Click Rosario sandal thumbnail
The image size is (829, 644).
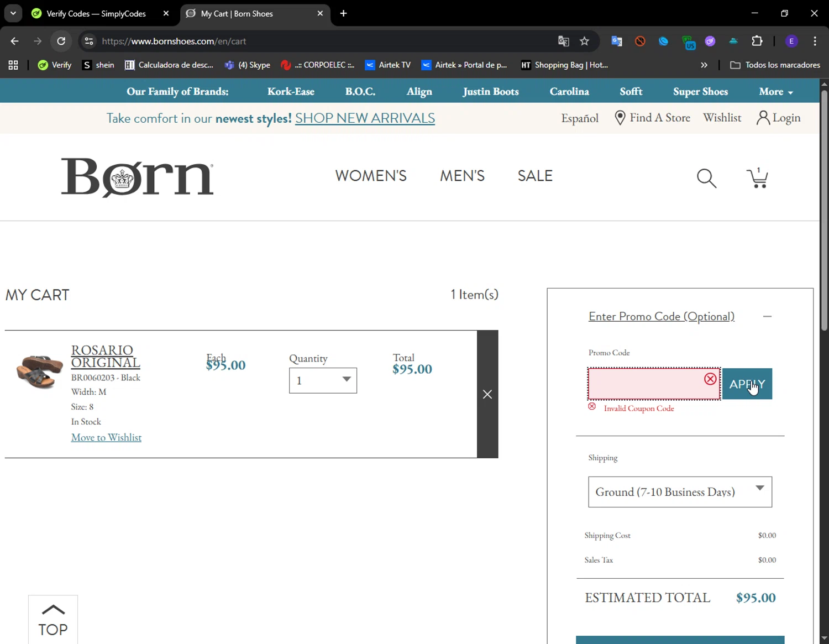(39, 371)
